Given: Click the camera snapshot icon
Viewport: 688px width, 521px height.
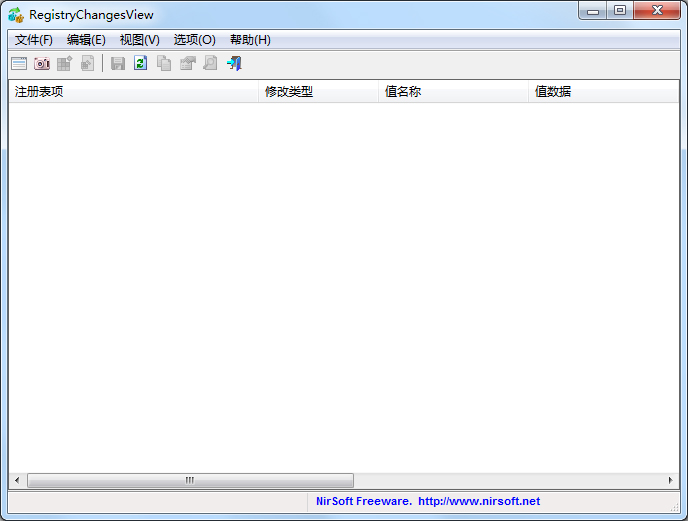Looking at the screenshot, I should tap(42, 64).
